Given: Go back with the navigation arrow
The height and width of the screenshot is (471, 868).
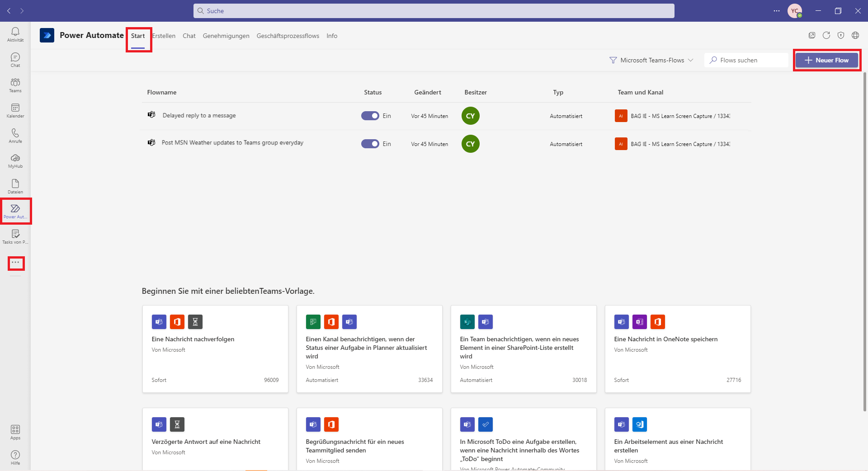Looking at the screenshot, I should pyautogui.click(x=9, y=11).
